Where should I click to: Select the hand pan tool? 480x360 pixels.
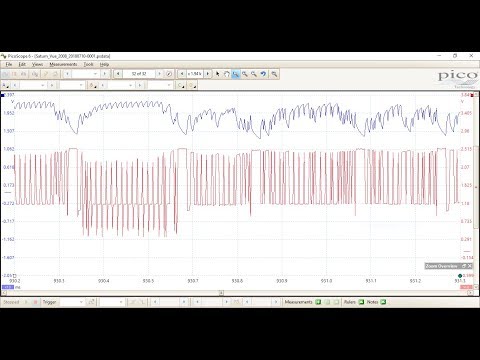point(227,74)
